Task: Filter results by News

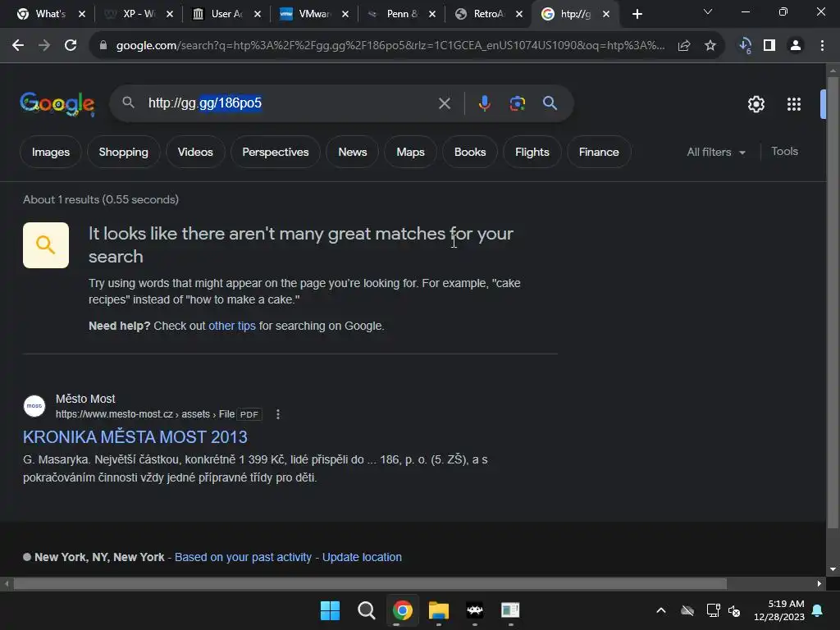Action: pyautogui.click(x=353, y=152)
